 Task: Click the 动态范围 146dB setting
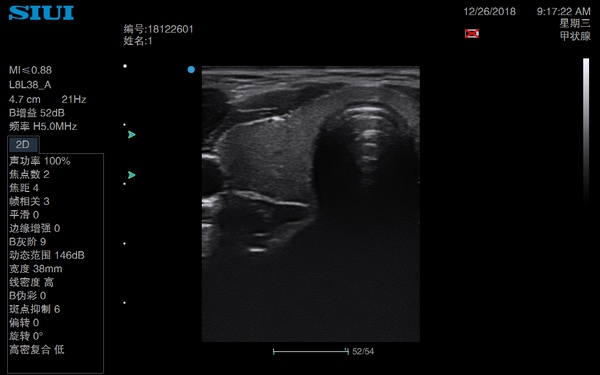[47, 255]
